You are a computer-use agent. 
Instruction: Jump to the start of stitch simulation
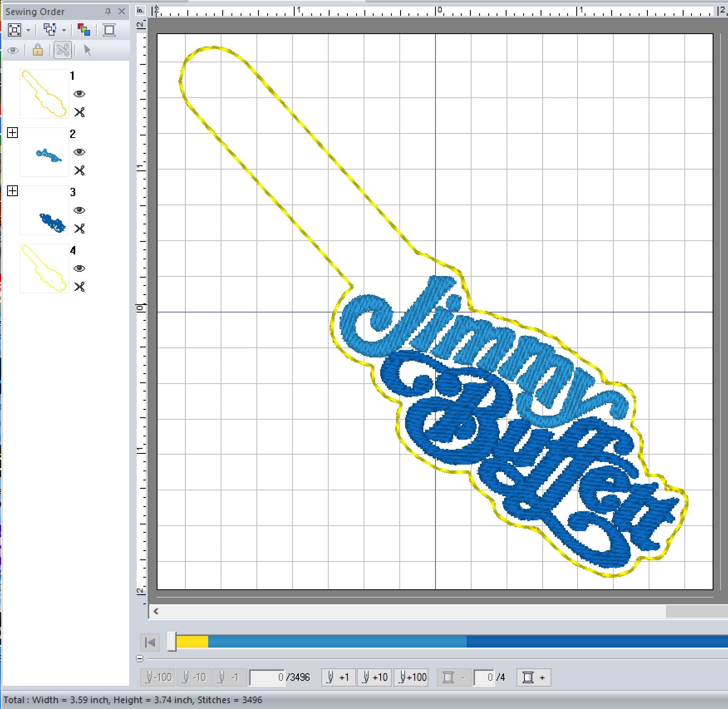[x=150, y=643]
